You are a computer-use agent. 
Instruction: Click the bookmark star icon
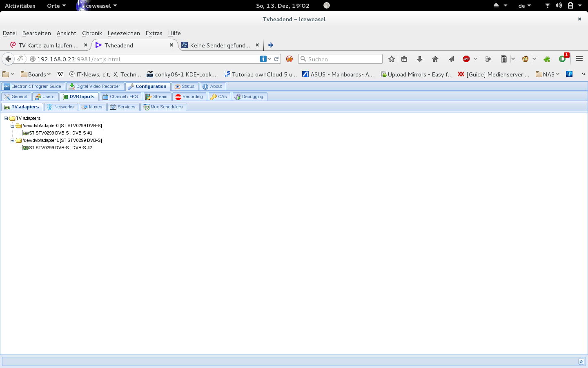[392, 59]
